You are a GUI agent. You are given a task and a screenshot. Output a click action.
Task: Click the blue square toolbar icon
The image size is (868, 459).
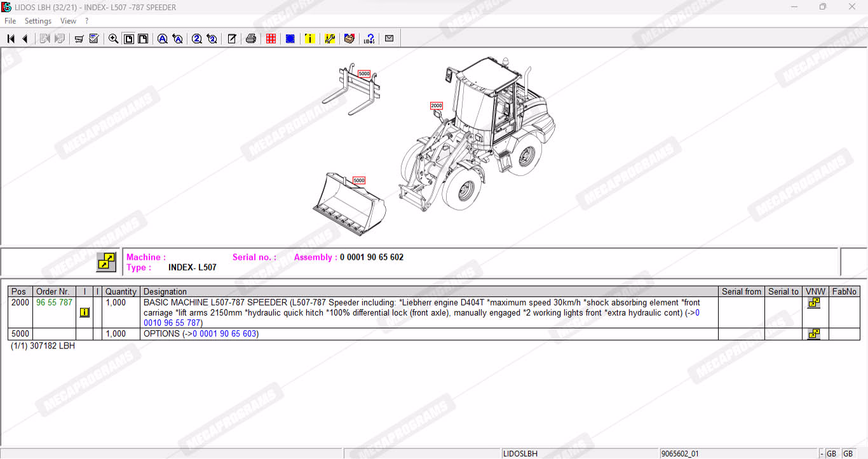(x=290, y=39)
